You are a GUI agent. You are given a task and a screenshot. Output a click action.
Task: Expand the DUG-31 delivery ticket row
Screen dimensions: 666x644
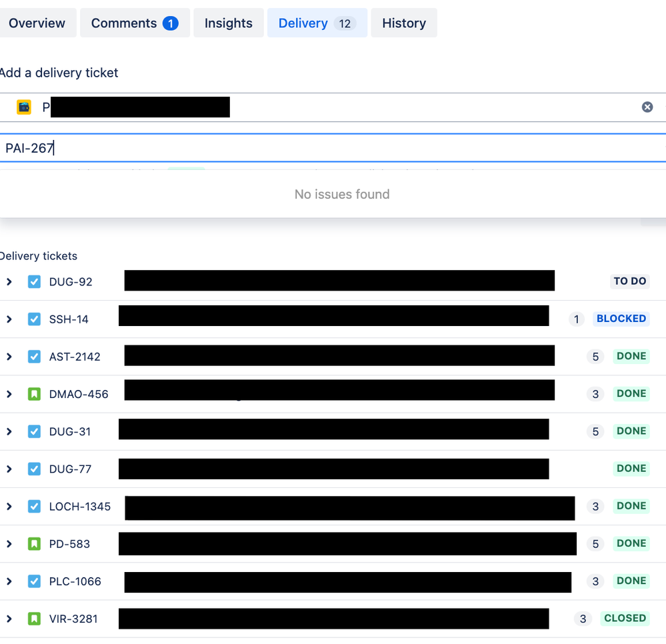click(9, 431)
